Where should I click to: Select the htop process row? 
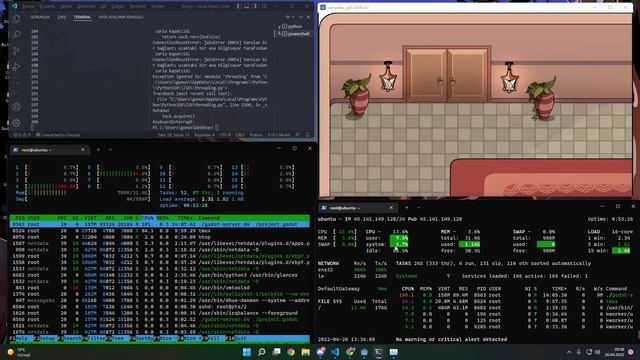[x=160, y=237]
